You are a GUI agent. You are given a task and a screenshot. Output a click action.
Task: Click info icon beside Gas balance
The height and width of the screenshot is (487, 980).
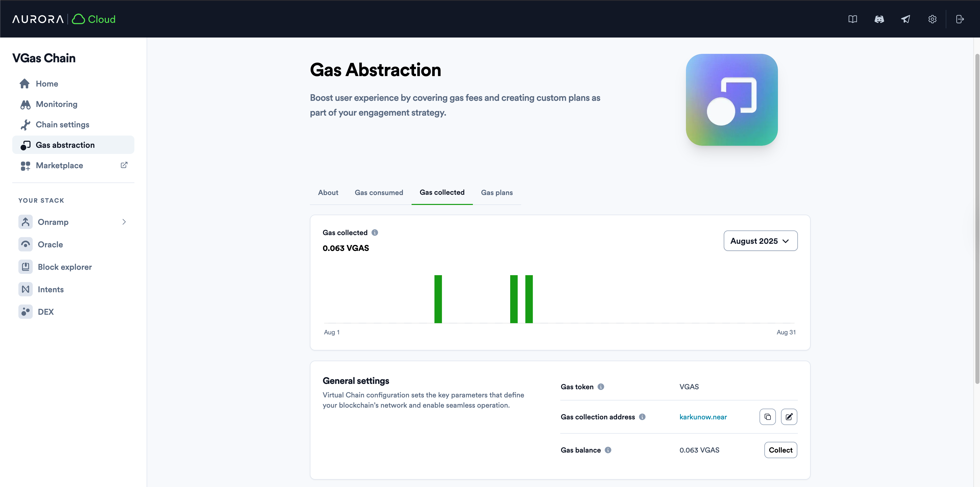608,450
